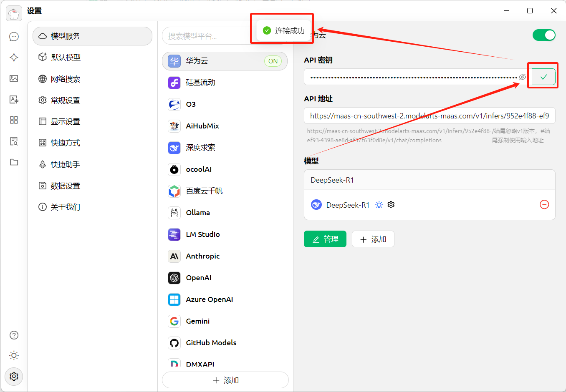The width and height of the screenshot is (566, 392).
Task: Open the knowledge base sidebar icon
Action: pos(14,141)
